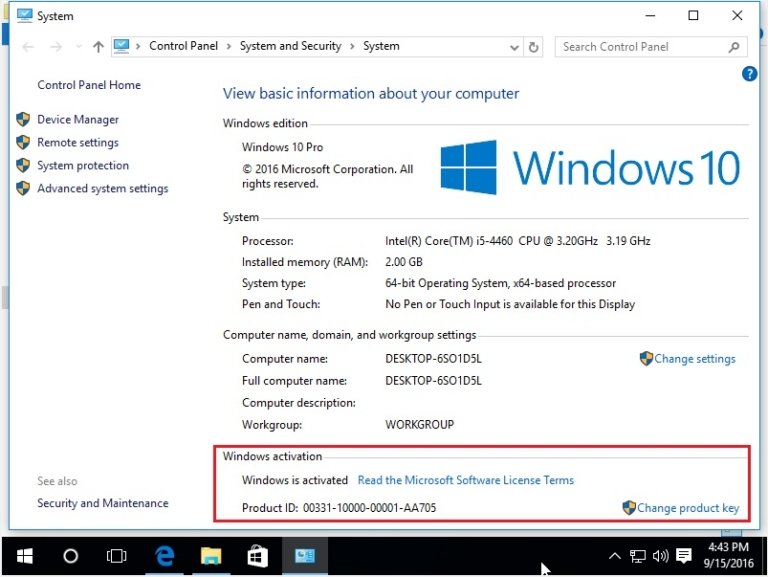Open Task View on the taskbar

(116, 556)
